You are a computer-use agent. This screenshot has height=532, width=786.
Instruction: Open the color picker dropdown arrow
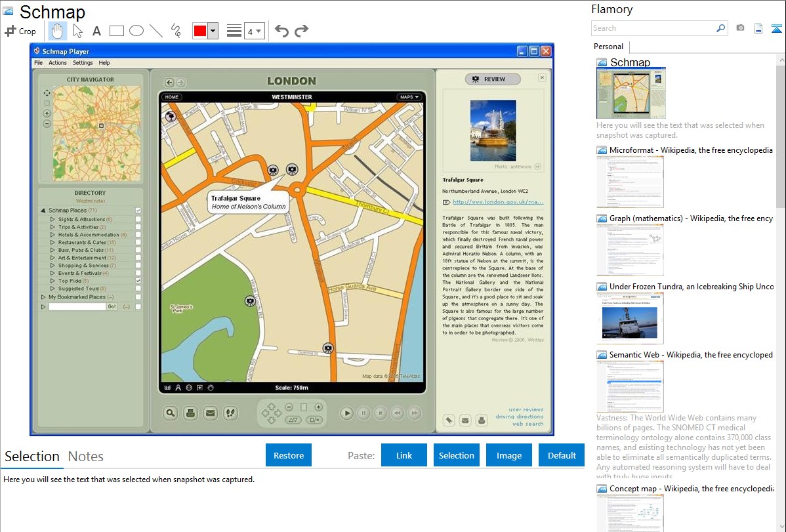[x=213, y=31]
